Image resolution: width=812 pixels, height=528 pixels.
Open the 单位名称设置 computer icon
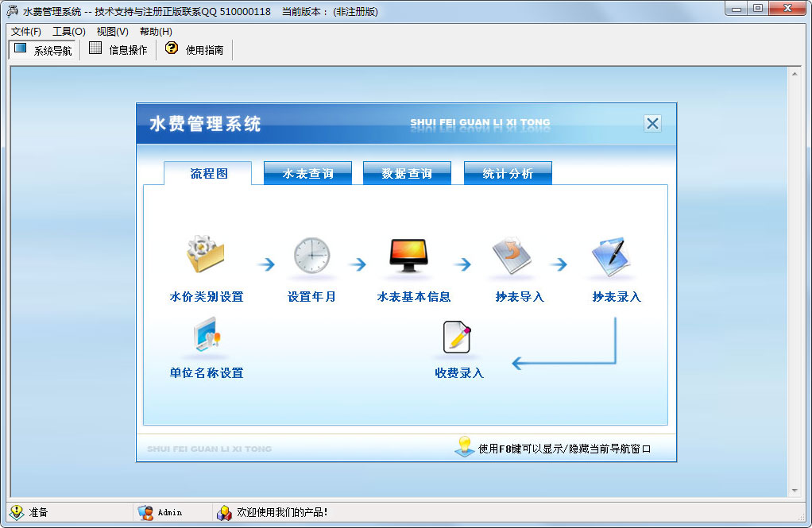click(x=207, y=334)
